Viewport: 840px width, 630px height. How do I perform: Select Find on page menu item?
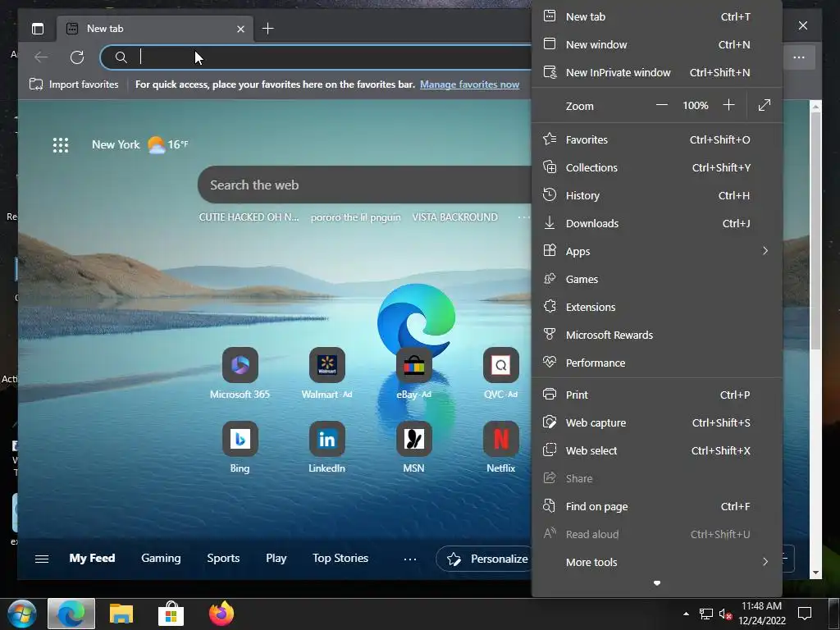pyautogui.click(x=657, y=506)
